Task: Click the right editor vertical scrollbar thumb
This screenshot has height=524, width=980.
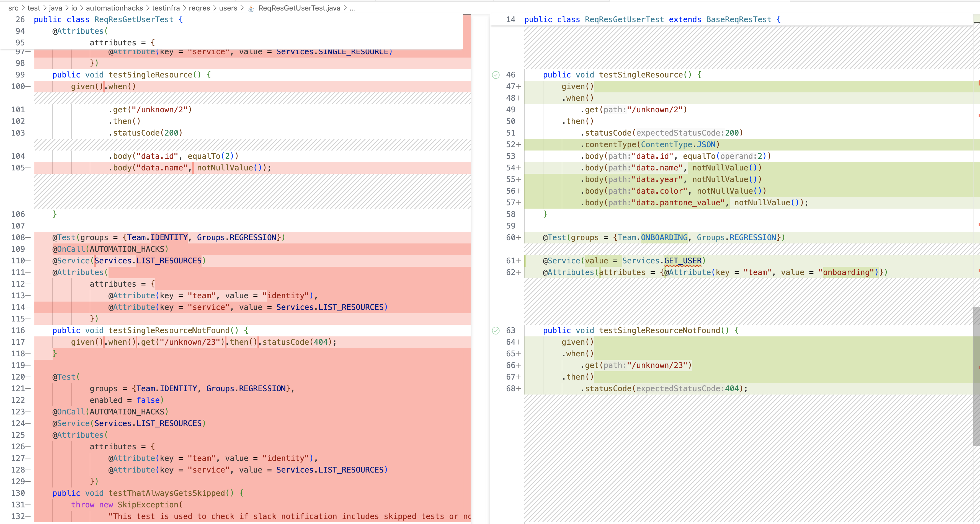Action: click(976, 377)
